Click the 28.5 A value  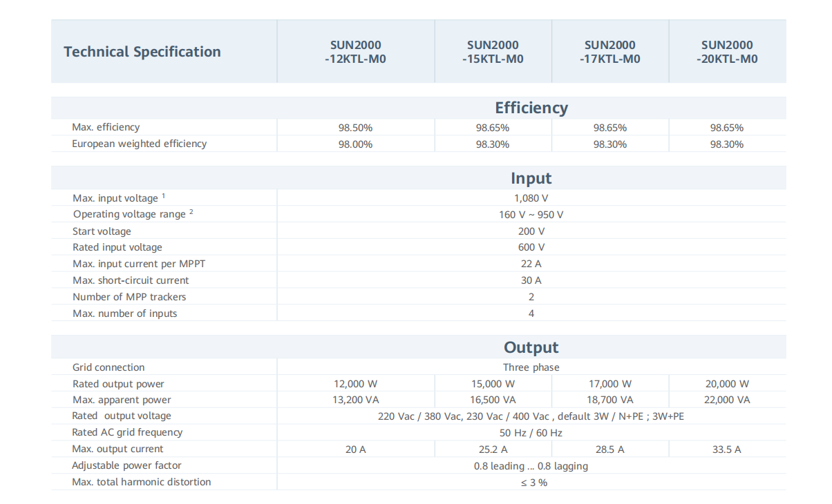tap(610, 449)
